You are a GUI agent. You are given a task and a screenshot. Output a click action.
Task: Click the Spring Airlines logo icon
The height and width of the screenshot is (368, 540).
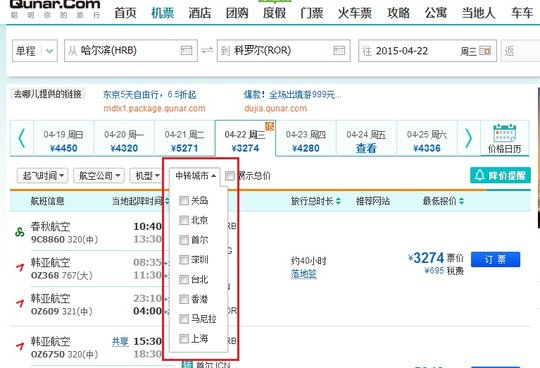19,232
